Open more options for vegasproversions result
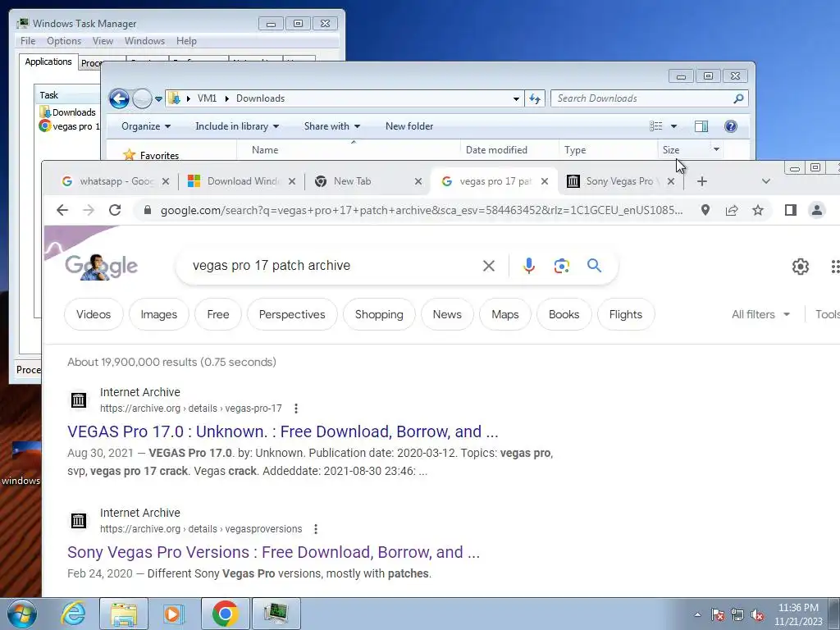 point(316,529)
